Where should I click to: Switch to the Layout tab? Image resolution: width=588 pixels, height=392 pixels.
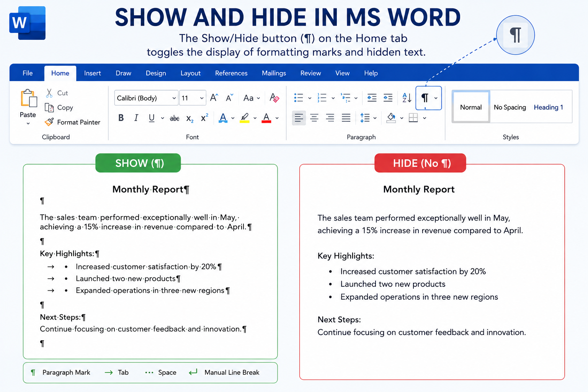click(191, 73)
